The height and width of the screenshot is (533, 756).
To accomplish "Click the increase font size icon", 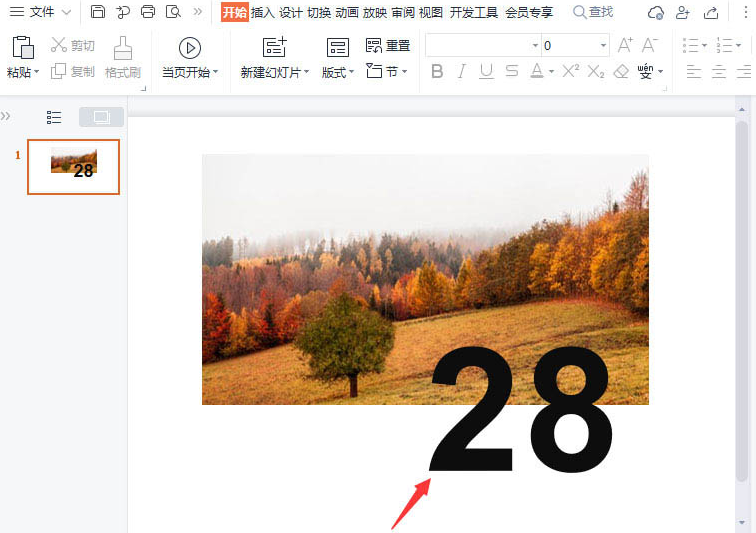I will [x=625, y=45].
